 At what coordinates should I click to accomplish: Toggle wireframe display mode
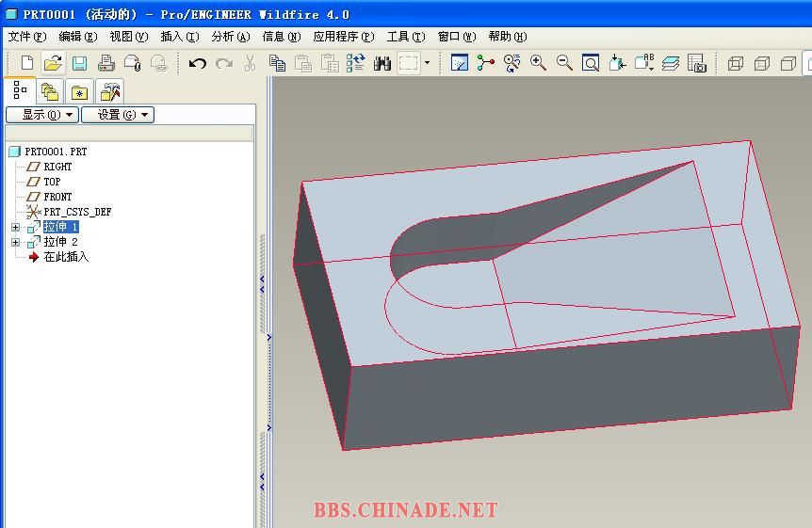[736, 63]
